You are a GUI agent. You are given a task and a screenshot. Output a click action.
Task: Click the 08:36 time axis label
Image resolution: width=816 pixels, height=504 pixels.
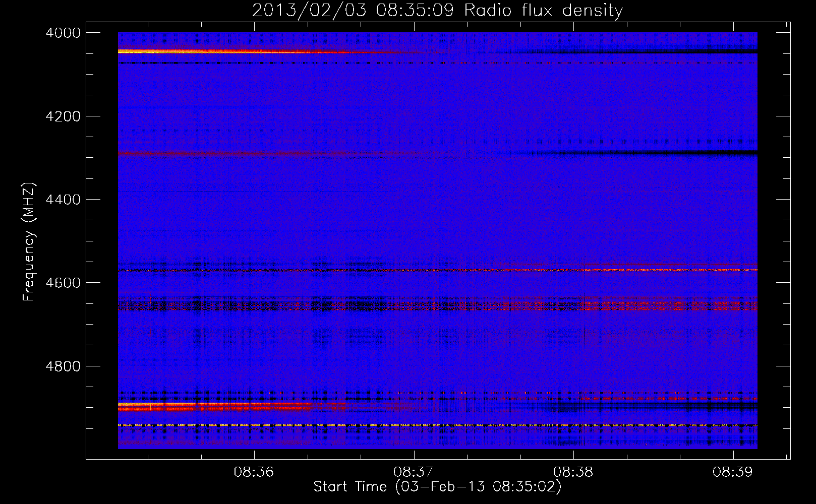254,472
